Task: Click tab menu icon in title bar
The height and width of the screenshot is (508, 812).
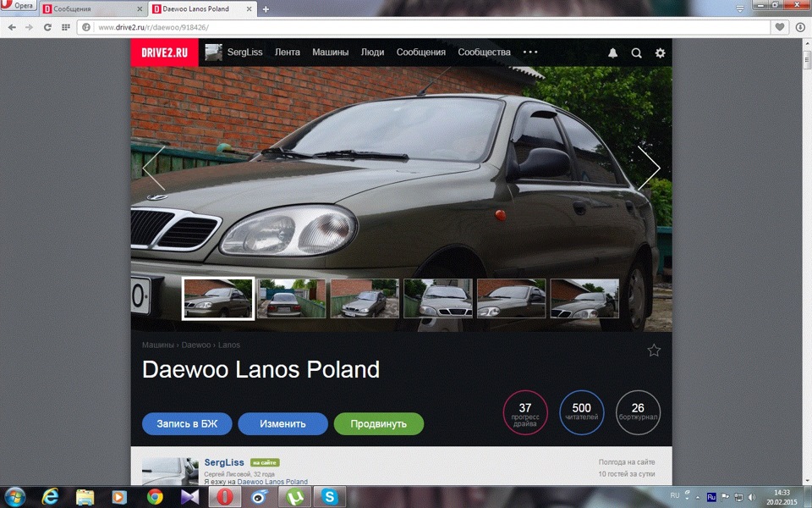Action: (740, 8)
